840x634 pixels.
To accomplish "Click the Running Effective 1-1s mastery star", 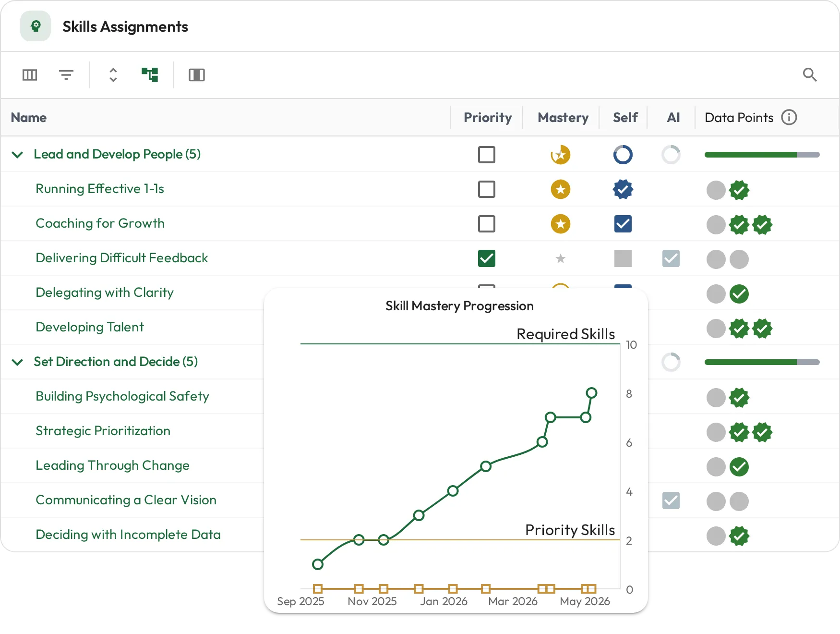I will point(561,189).
